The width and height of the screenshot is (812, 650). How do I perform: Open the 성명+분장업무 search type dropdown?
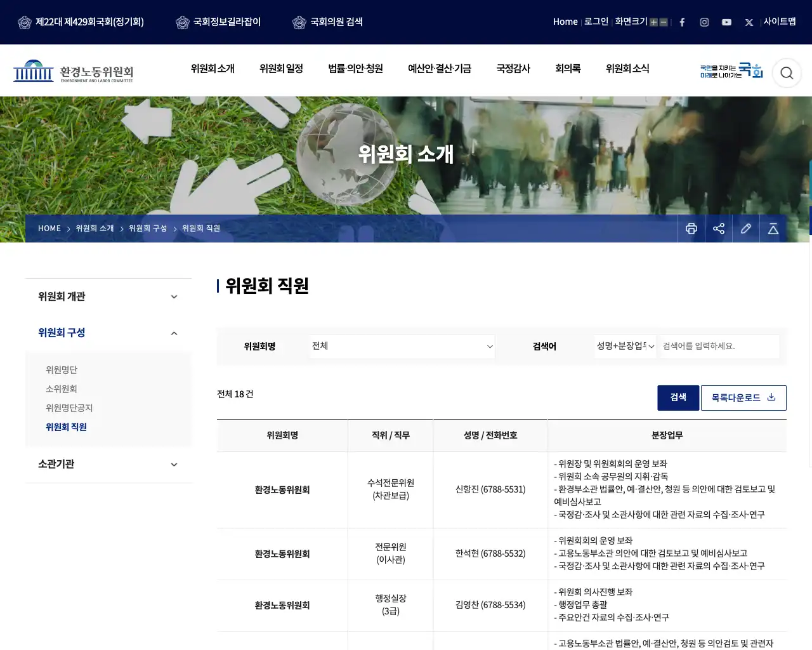pyautogui.click(x=625, y=346)
